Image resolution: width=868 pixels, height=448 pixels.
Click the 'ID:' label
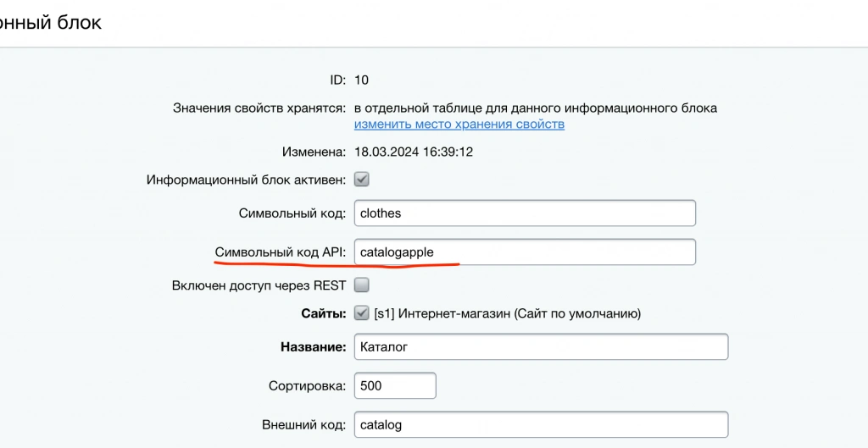[x=337, y=80]
